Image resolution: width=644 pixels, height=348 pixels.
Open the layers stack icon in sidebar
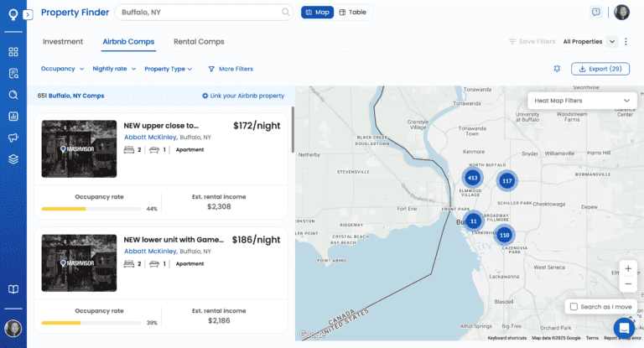pyautogui.click(x=13, y=158)
